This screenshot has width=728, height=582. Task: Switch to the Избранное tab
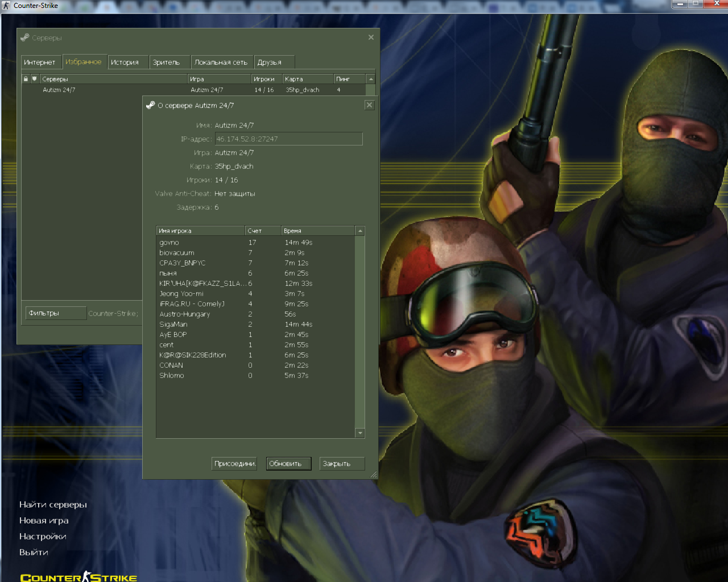[x=84, y=61]
